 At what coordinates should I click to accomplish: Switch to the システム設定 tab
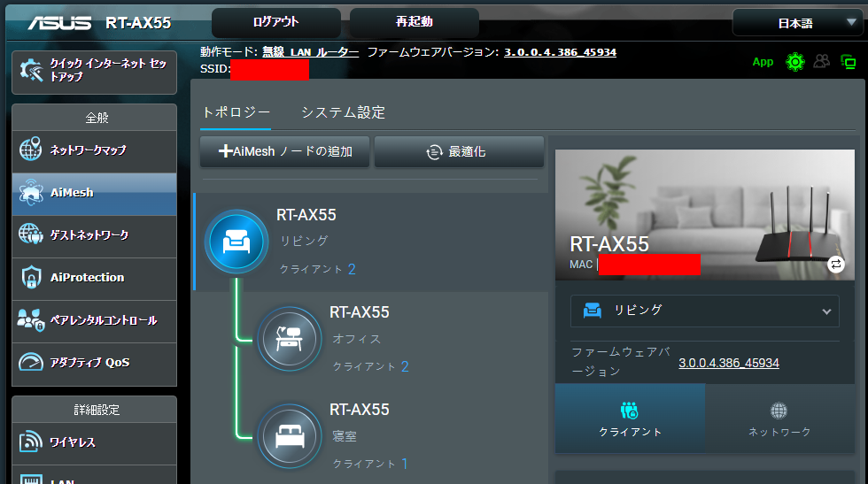pos(344,112)
